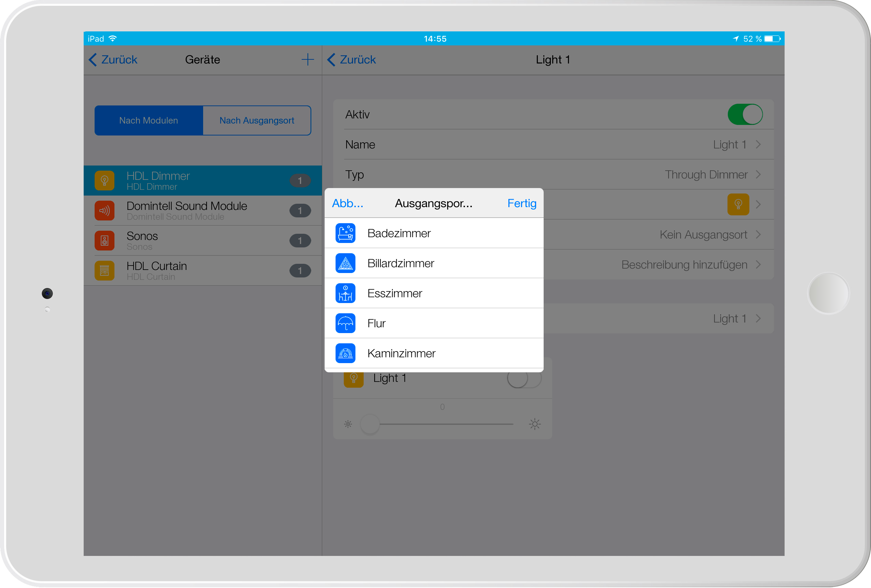Viewport: 871px width, 588px height.
Task: Select Billardzimmer from the list
Action: tap(434, 263)
